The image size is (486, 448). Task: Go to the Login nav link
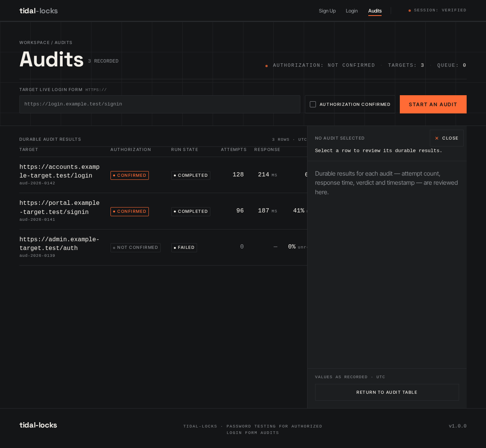[352, 11]
